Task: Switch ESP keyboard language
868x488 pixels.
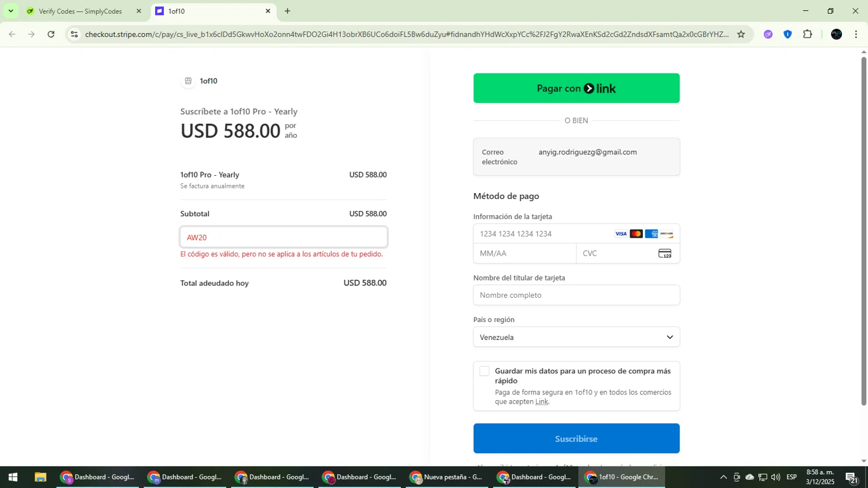Action: (792, 477)
